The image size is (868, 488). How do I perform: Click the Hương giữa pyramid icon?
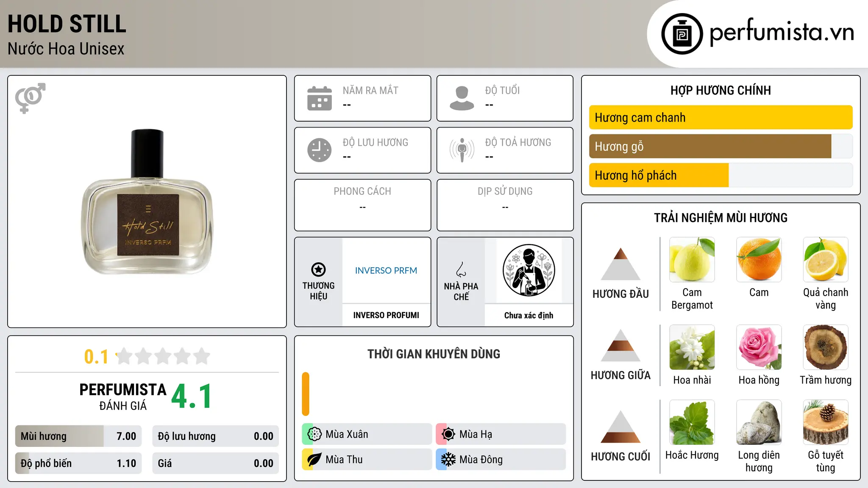(620, 345)
